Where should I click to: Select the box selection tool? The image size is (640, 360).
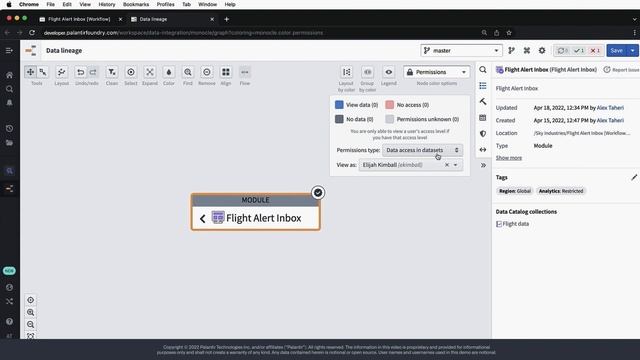[x=43, y=72]
